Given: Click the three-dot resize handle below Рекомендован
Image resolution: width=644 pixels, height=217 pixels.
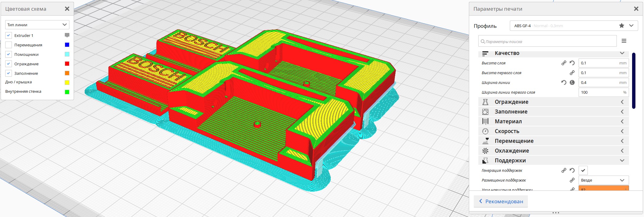Looking at the screenshot, I should (x=556, y=213).
